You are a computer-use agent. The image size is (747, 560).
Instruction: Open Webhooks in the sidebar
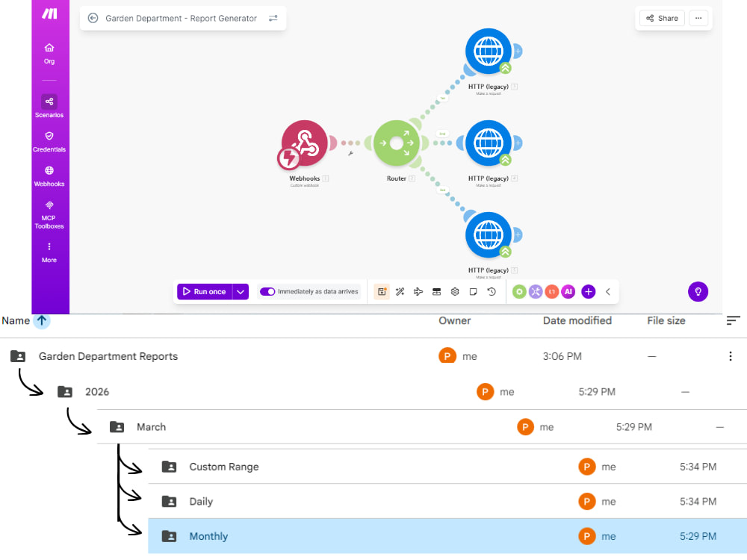click(x=49, y=176)
